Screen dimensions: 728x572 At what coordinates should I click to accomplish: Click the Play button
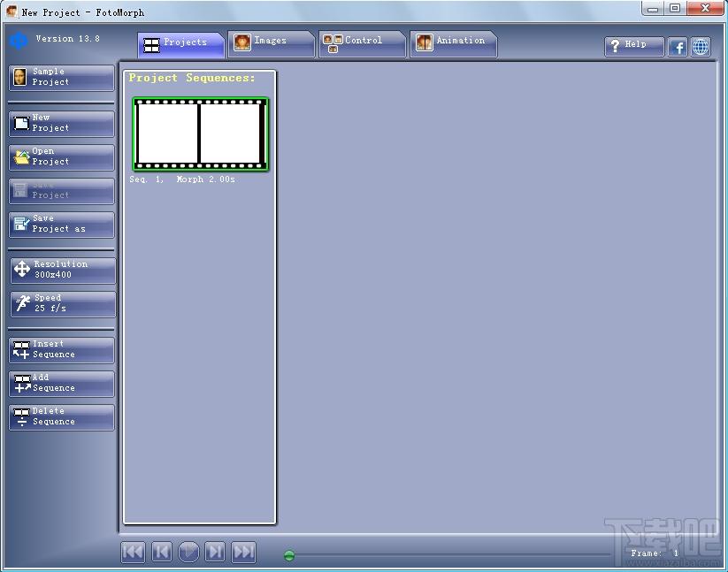click(188, 552)
